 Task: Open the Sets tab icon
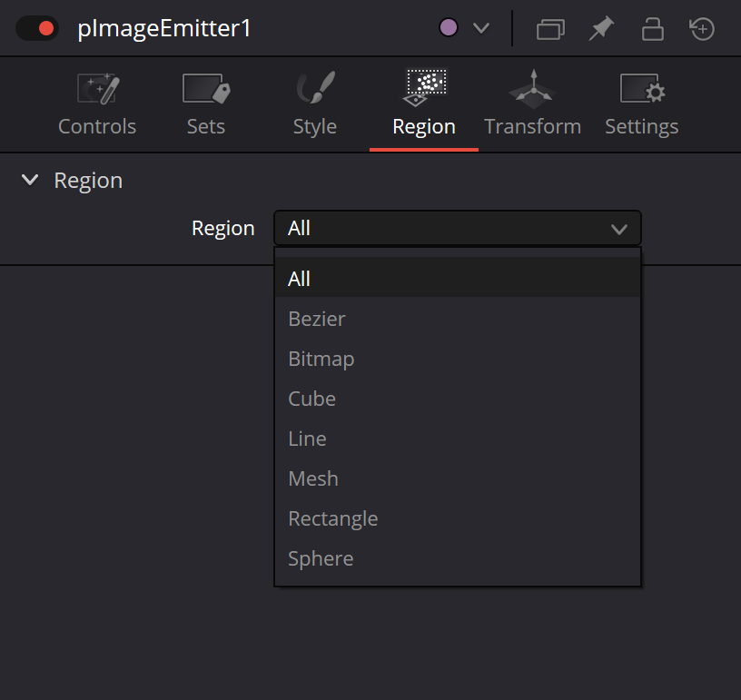point(206,88)
